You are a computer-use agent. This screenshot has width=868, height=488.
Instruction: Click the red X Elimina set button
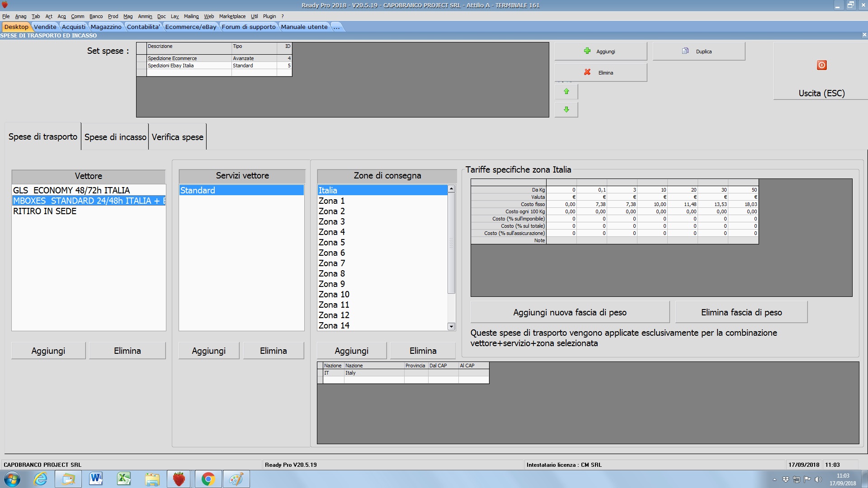pyautogui.click(x=601, y=73)
